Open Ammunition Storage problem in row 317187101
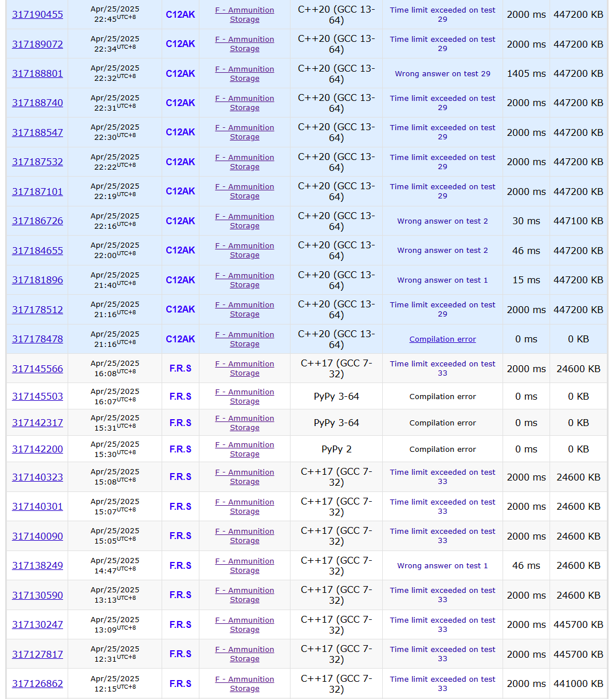The image size is (616, 699). 245,192
